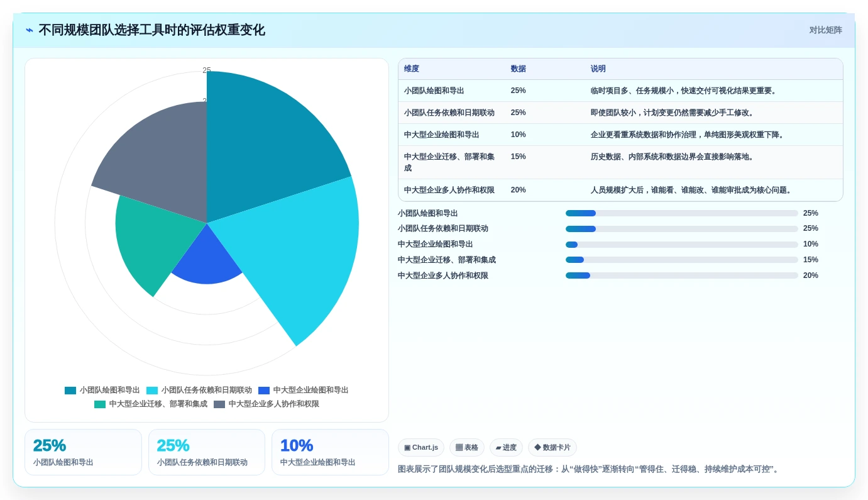Click description 临时项目多、任务规模小

point(685,91)
